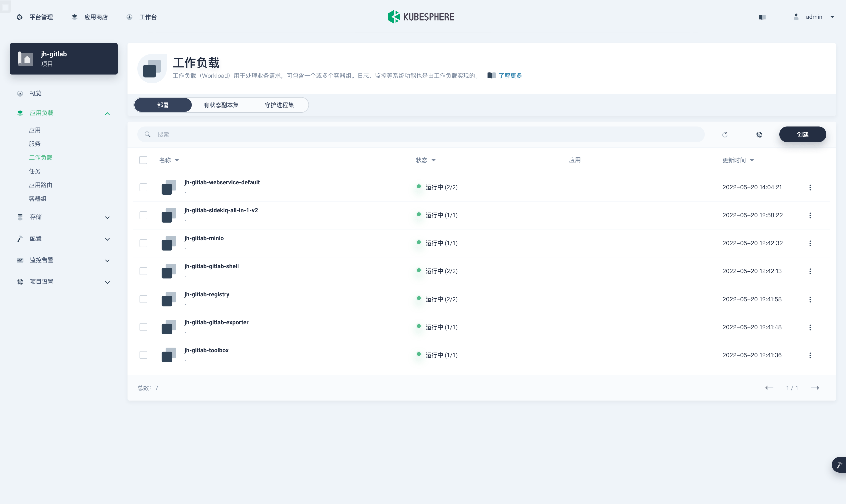Screen dimensions: 846x504
Task: Select all workloads with header checkbox
Action: pyautogui.click(x=143, y=160)
